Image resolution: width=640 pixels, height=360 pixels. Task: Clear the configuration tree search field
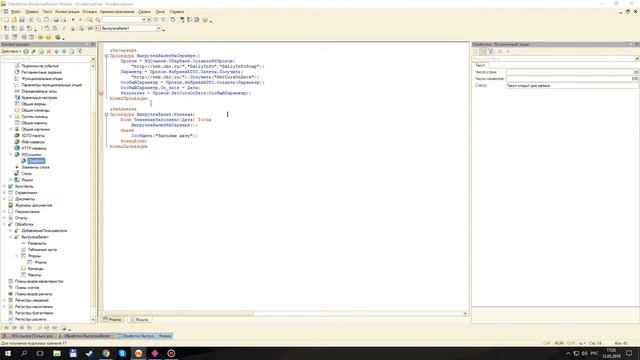(x=93, y=59)
